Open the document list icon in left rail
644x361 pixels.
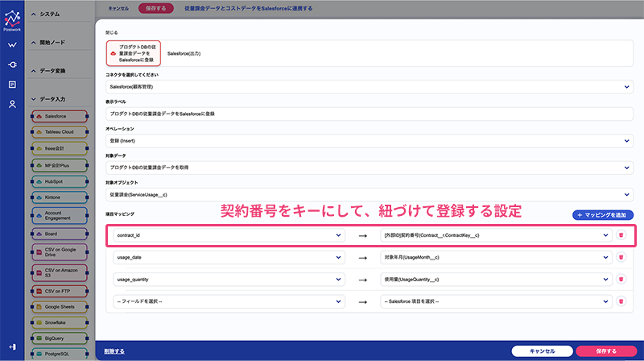click(x=12, y=85)
